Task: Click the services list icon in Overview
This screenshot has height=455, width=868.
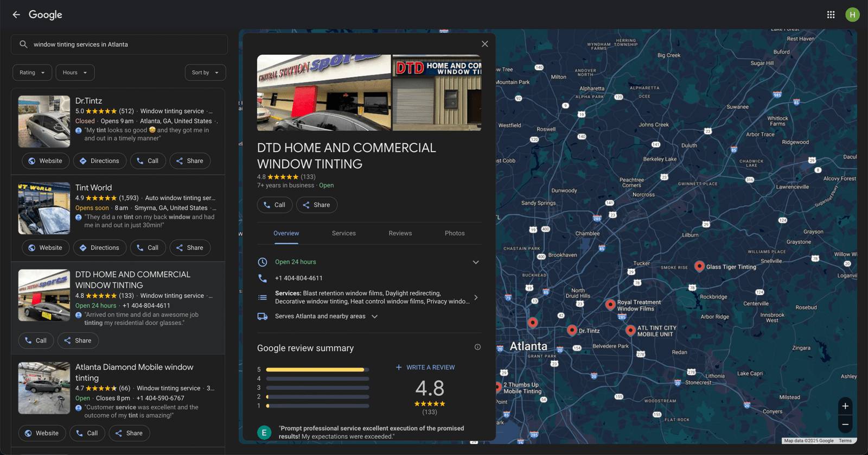Action: [263, 298]
